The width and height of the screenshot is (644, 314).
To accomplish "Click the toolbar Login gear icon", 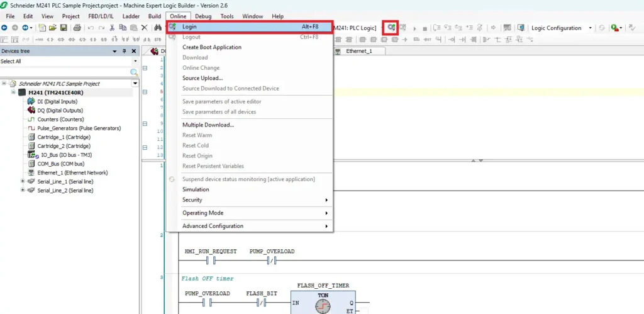I will (391, 28).
